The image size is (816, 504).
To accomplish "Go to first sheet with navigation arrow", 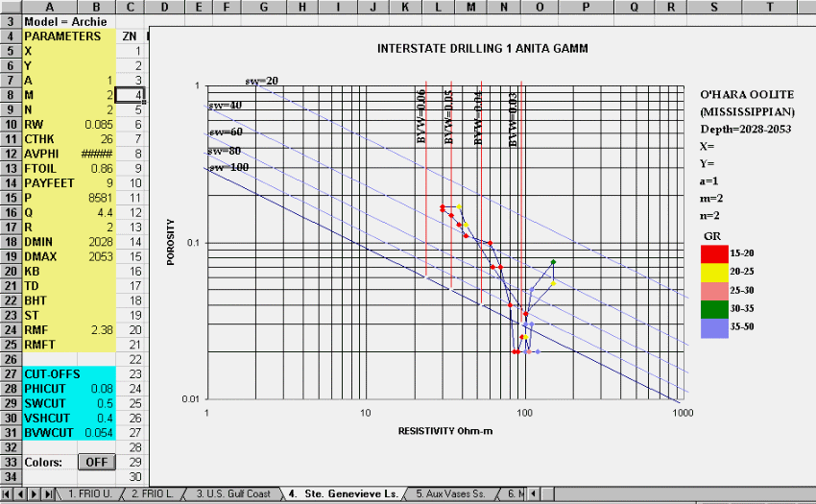I will pos(8,494).
